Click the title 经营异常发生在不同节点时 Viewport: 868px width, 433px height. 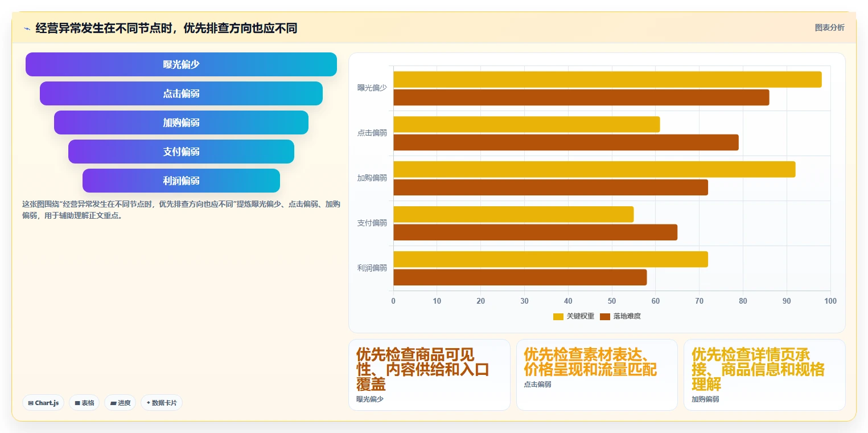166,28
